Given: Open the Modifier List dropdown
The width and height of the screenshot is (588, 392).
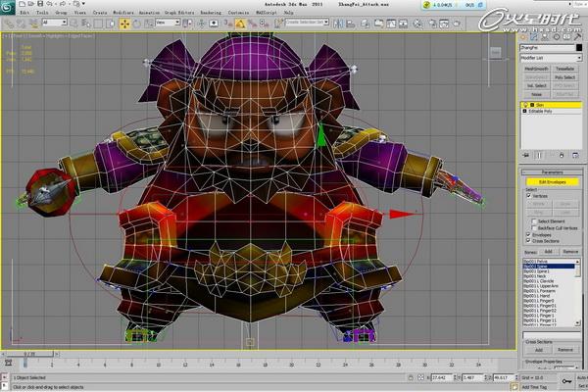Looking at the screenshot, I should click(551, 58).
